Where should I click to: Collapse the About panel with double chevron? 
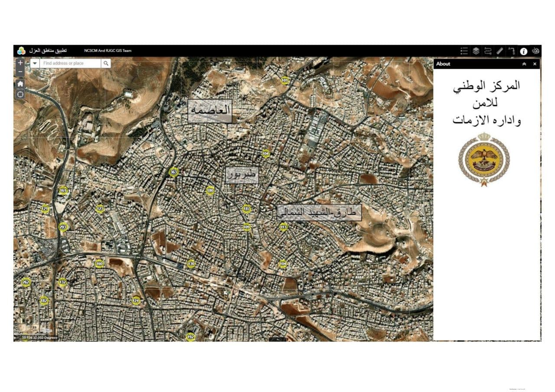pos(524,64)
